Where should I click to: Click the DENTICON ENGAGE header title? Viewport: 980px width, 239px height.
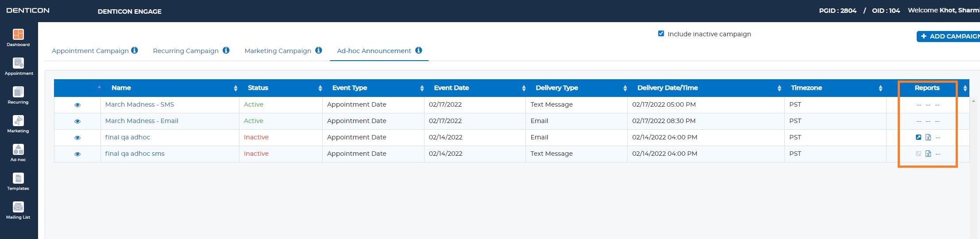[130, 11]
